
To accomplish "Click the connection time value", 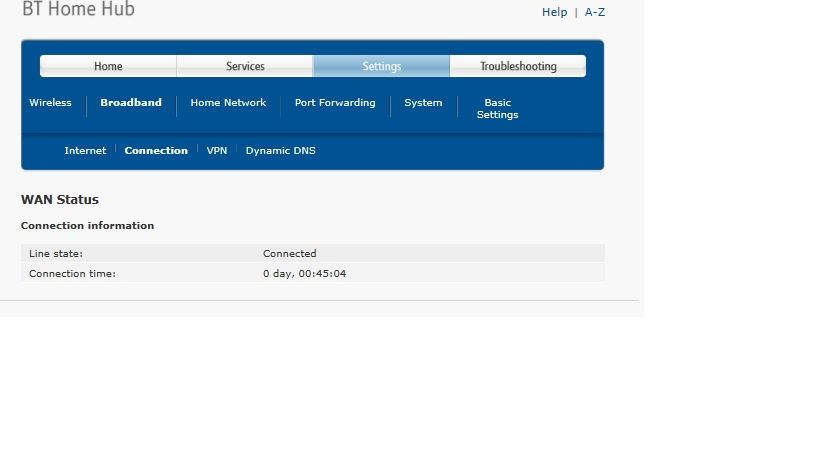I will point(305,274).
